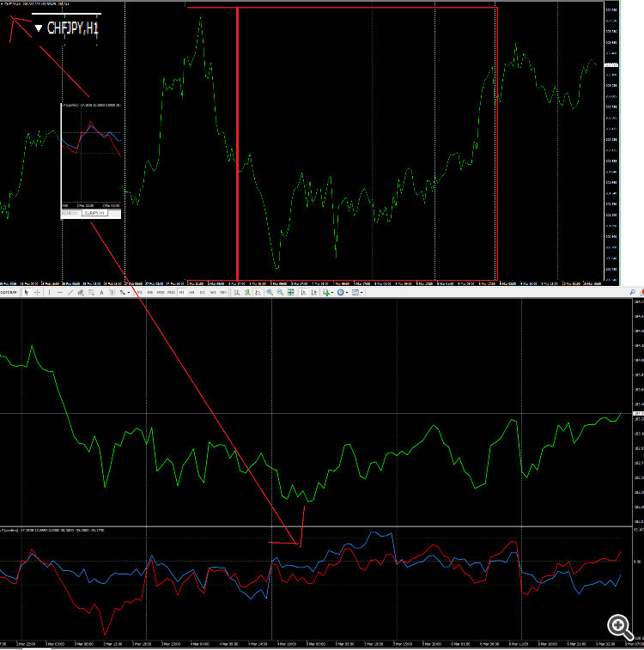Select the Fibonacci retracement tool
Image resolution: width=644 pixels, height=650 pixels.
click(x=91, y=292)
